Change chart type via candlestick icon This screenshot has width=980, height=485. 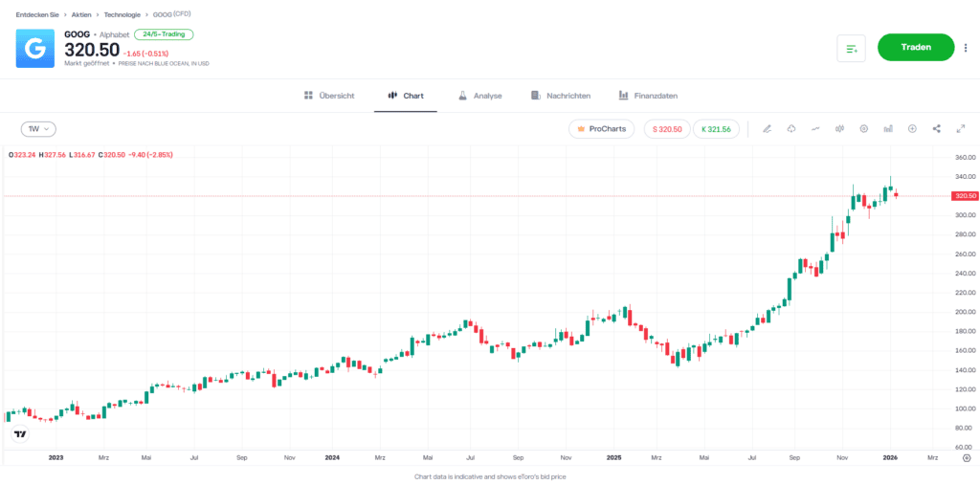pyautogui.click(x=839, y=129)
